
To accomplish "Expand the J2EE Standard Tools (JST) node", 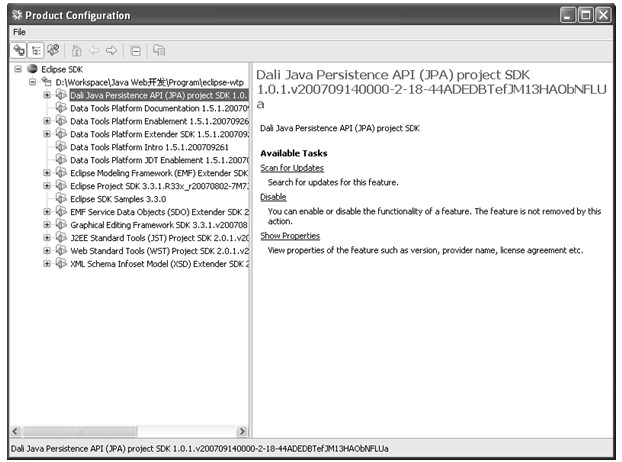I will pos(47,238).
